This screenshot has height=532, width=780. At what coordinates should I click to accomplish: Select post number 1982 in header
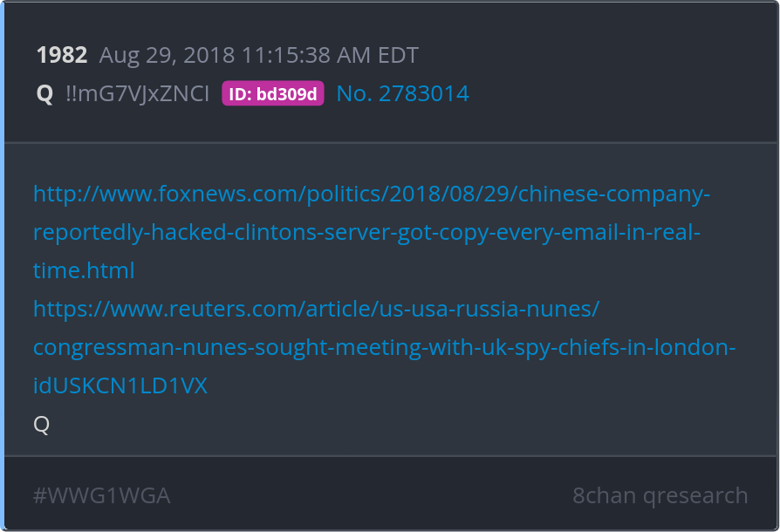click(x=62, y=55)
